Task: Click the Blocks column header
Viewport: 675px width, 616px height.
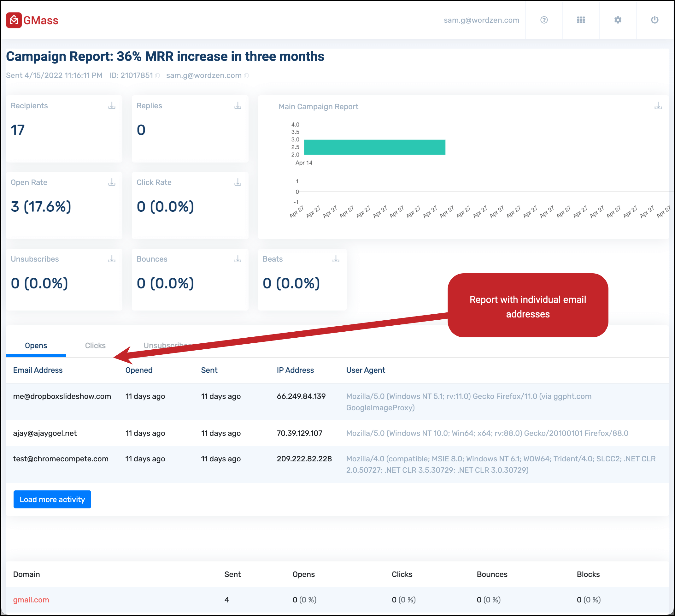Action: [588, 574]
